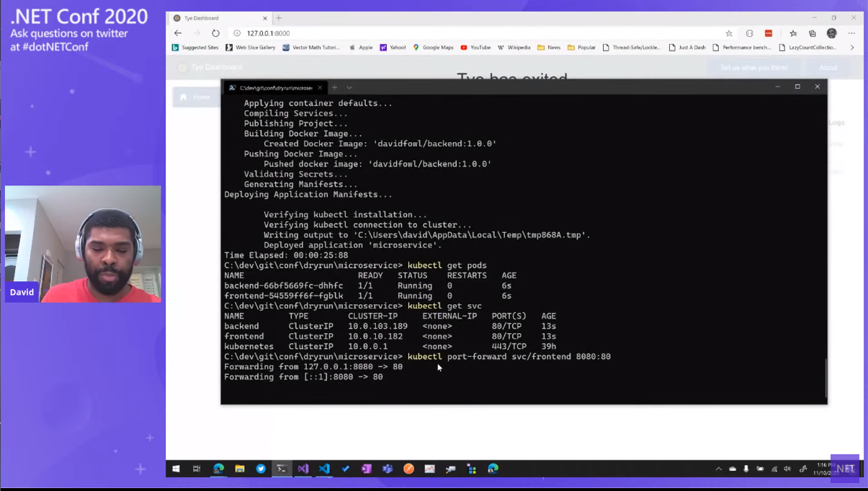
Task: Open the Google Maps bookmark
Action: point(433,48)
